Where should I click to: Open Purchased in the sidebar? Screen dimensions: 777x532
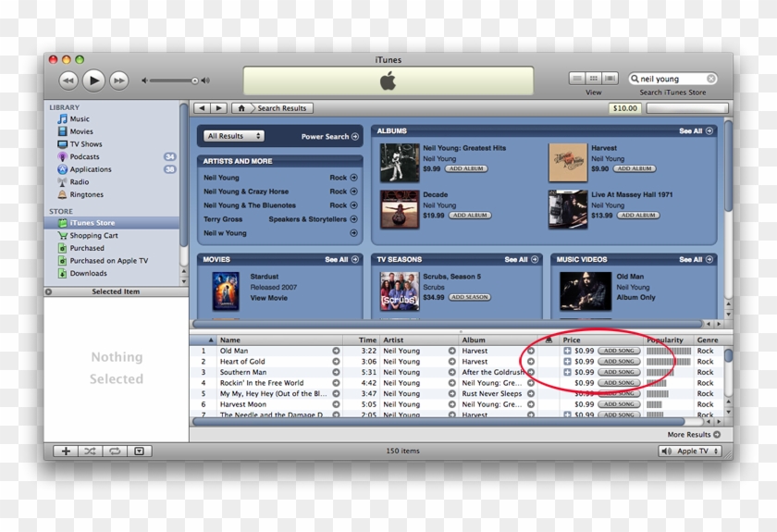point(87,248)
